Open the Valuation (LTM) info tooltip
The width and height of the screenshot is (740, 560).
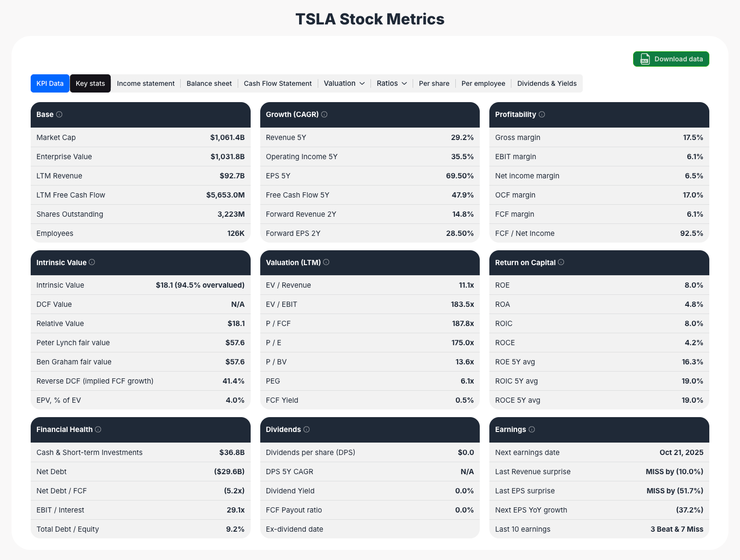tap(326, 262)
